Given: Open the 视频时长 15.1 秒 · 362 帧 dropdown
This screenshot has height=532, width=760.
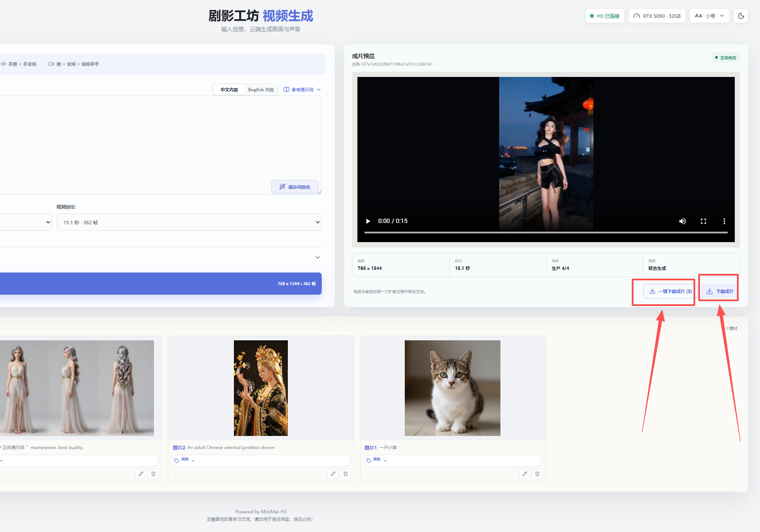Looking at the screenshot, I should click(x=189, y=222).
